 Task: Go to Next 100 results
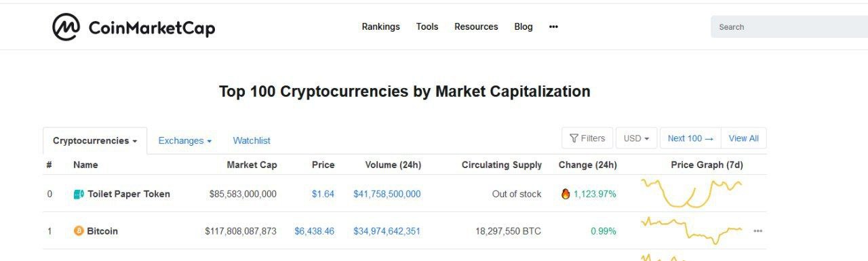pyautogui.click(x=690, y=138)
